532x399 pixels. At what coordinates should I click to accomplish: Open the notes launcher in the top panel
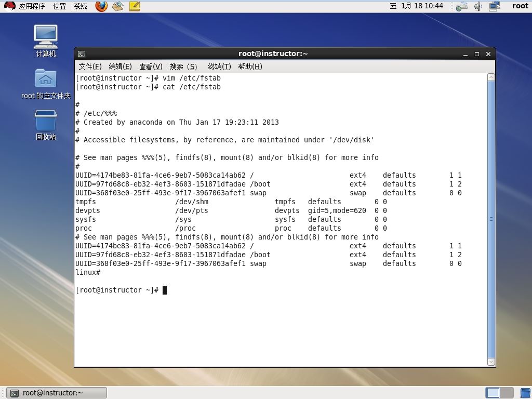135,6
